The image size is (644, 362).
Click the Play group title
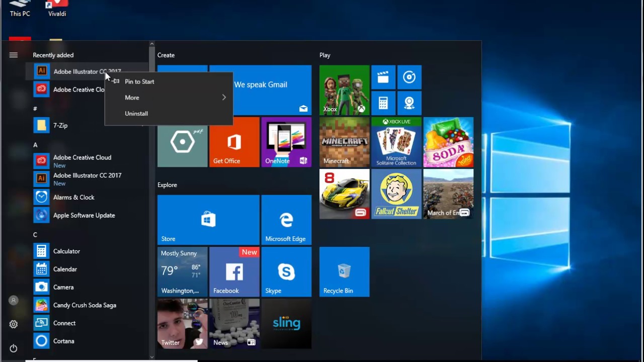click(325, 55)
